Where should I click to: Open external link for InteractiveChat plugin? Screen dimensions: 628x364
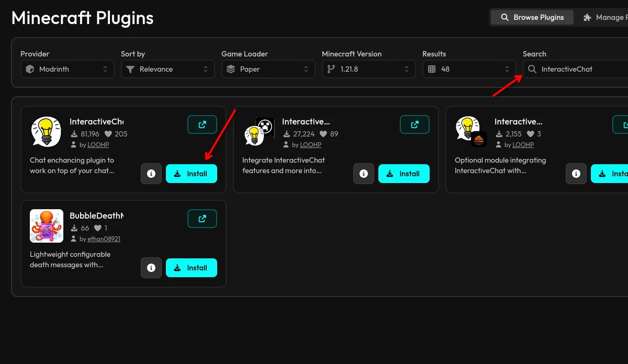point(202,124)
